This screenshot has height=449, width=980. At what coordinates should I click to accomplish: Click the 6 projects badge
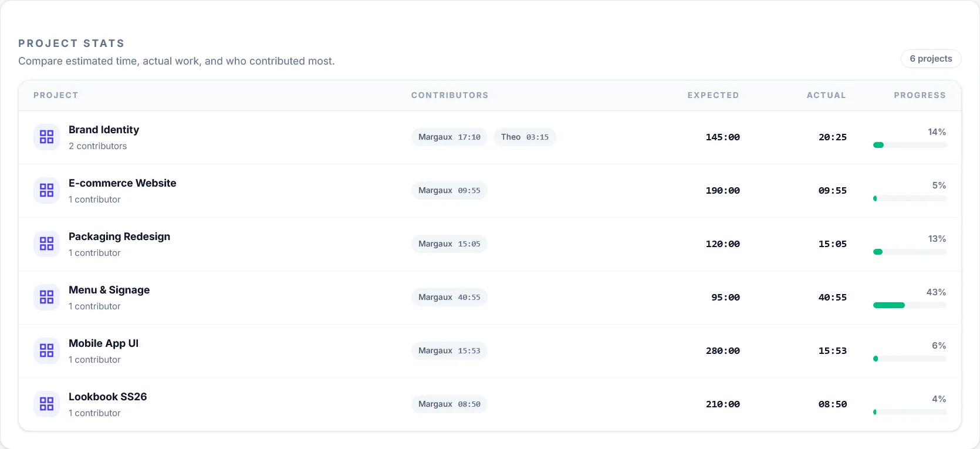[x=931, y=59]
